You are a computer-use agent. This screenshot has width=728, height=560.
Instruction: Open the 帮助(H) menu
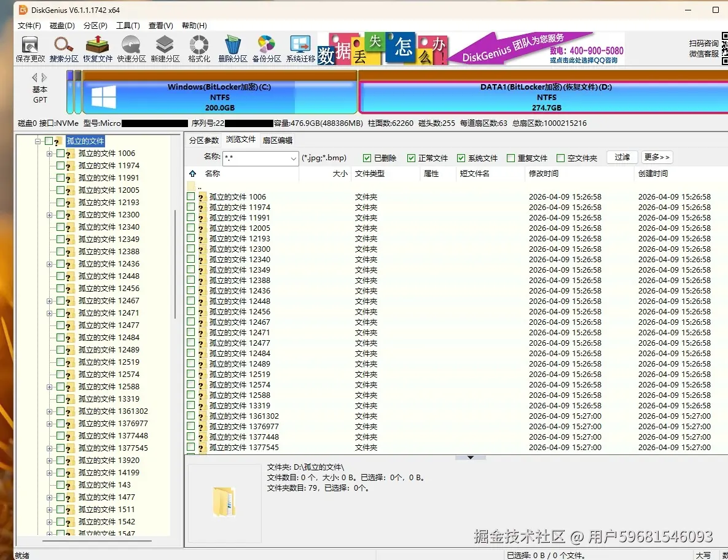[x=195, y=26]
